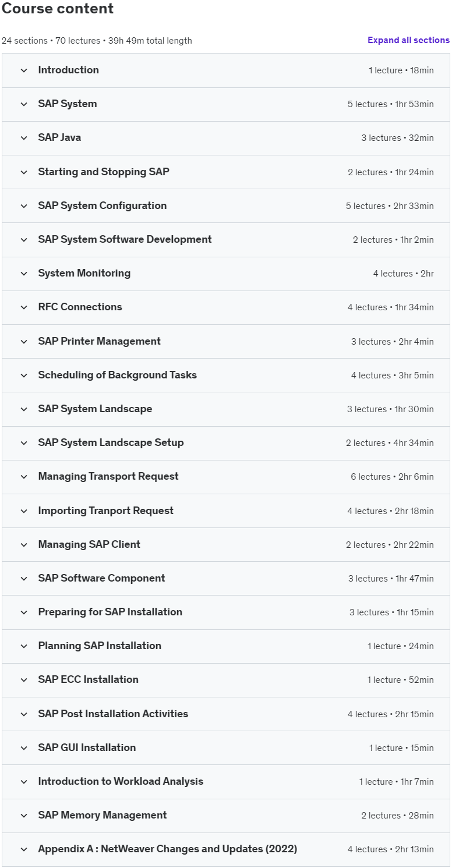Viewport: 452px width, 868px height.
Task: Expand the Managing SAP Client chevron
Action: coord(24,545)
